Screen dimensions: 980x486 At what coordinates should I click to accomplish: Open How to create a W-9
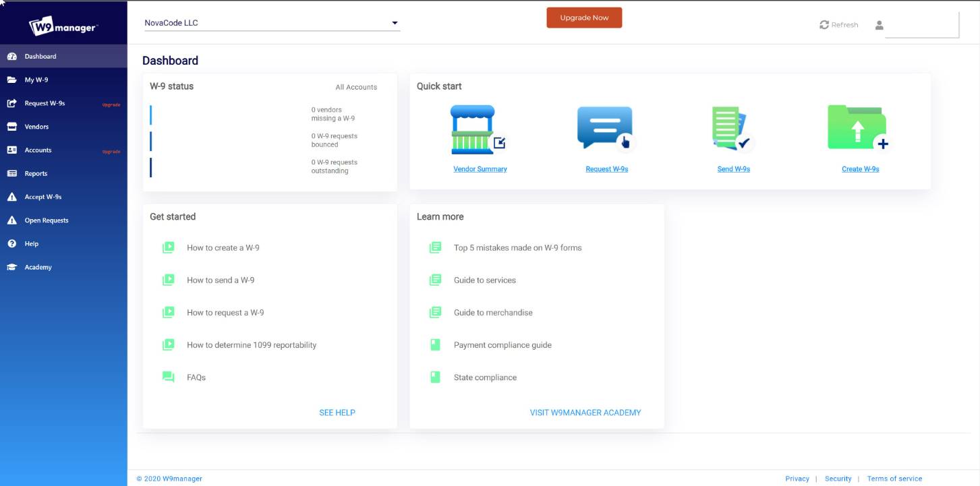[x=223, y=248]
